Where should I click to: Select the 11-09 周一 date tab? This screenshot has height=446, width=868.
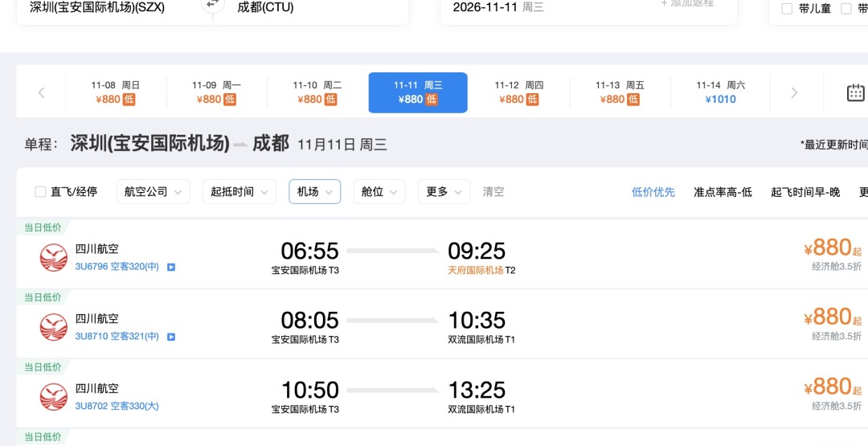point(216,92)
